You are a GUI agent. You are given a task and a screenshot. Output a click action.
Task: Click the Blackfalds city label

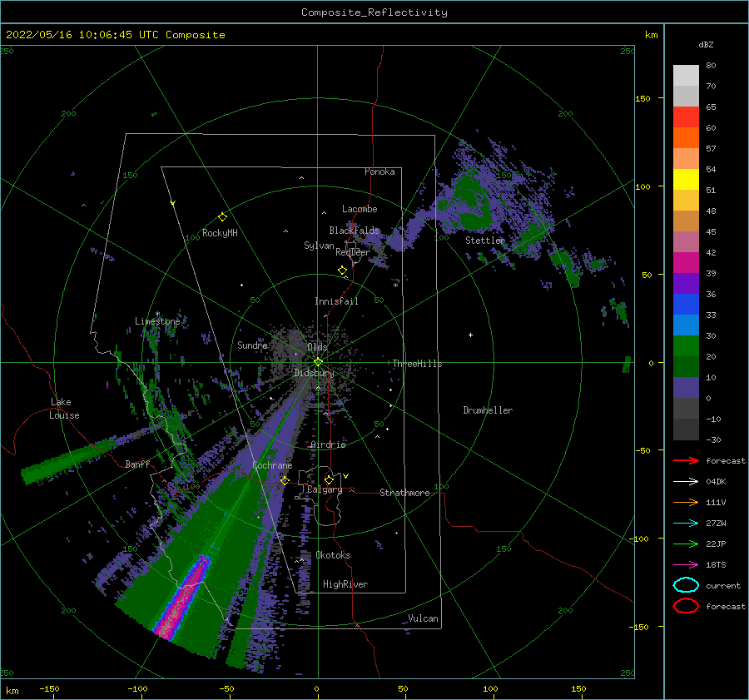coord(354,231)
